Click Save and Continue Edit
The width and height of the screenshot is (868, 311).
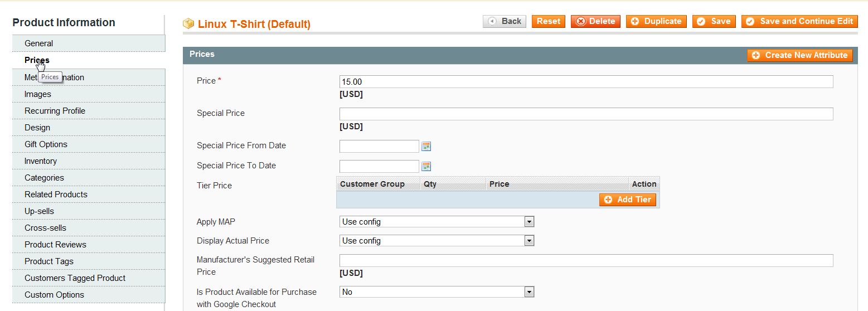pyautogui.click(x=800, y=21)
